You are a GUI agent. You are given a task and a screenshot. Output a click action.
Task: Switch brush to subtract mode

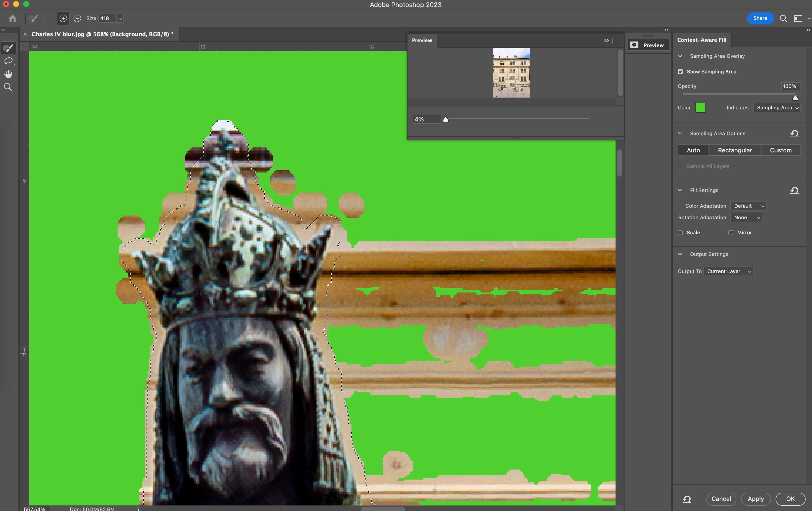[77, 18]
